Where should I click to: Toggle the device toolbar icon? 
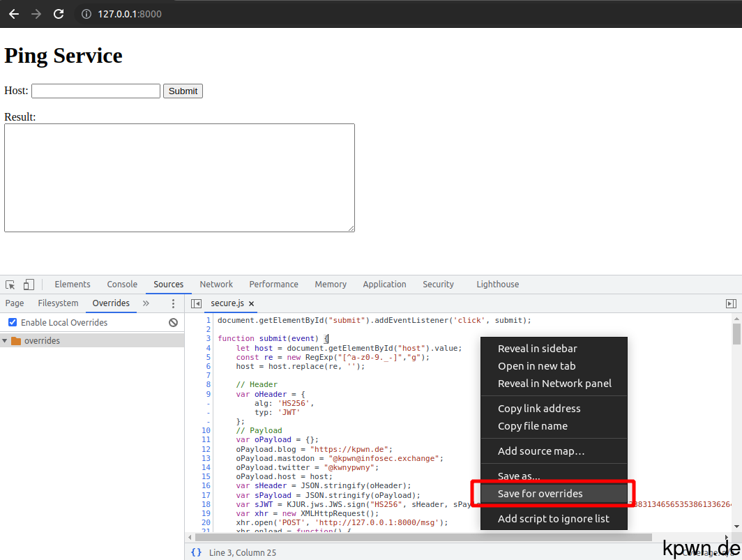point(28,284)
